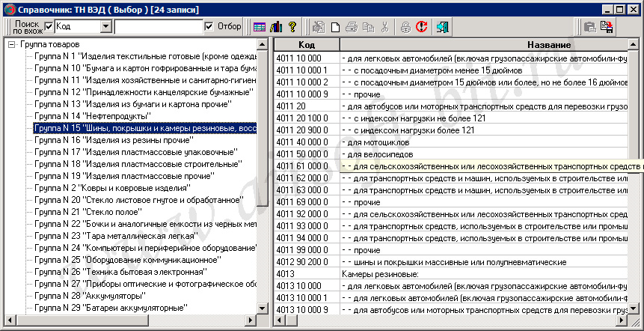The height and width of the screenshot is (331, 644).
Task: Click the greyed scissors cut icon
Action: [384, 27]
